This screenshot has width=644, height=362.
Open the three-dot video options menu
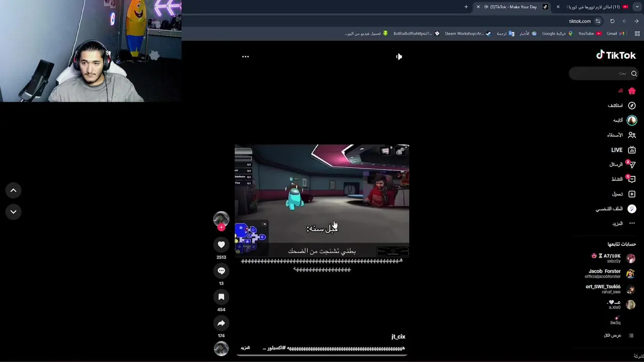coord(246,56)
